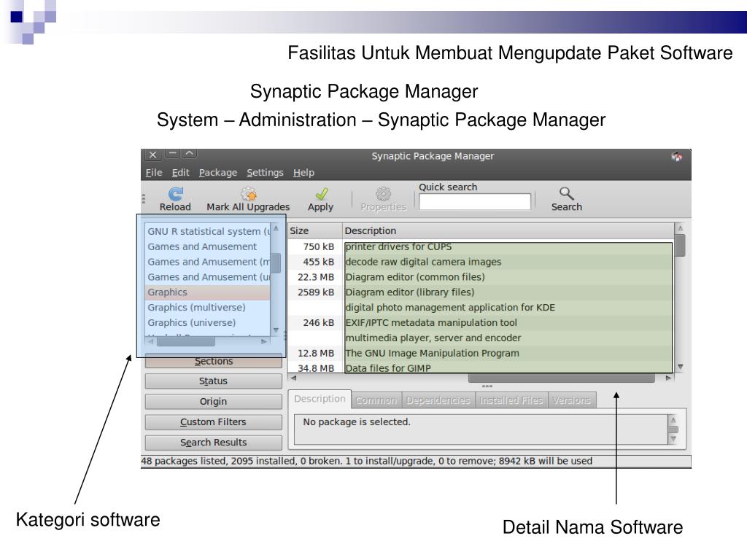747x560 pixels.
Task: Click category list vertical scrollbar thumb
Action: (276, 262)
